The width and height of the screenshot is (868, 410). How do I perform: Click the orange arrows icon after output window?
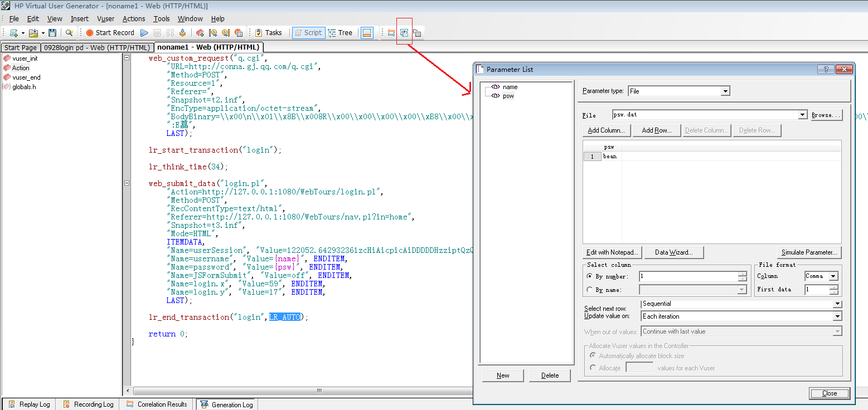point(391,33)
